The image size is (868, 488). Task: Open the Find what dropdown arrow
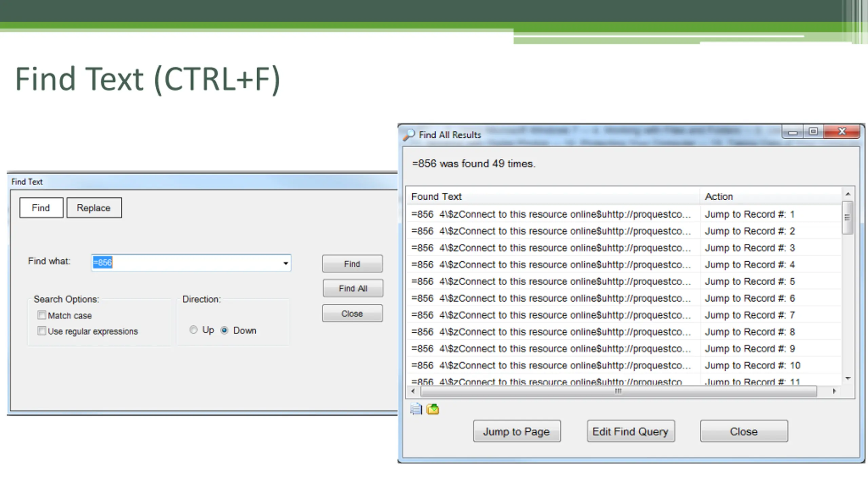tap(286, 263)
